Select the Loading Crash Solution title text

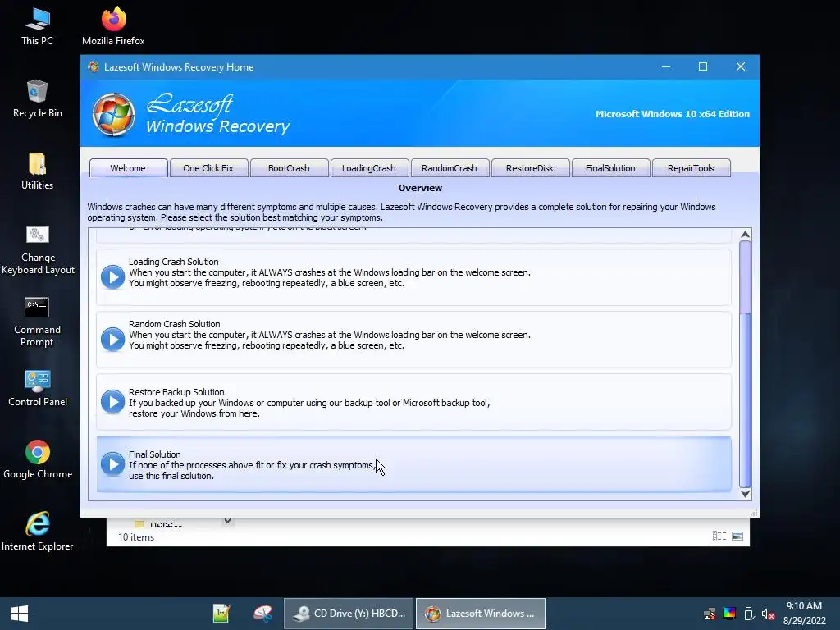click(174, 262)
